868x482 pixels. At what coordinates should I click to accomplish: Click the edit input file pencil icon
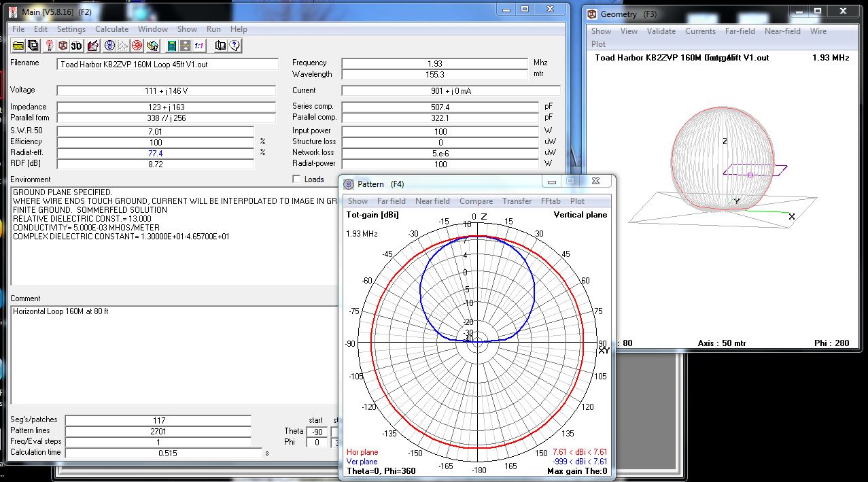click(93, 46)
